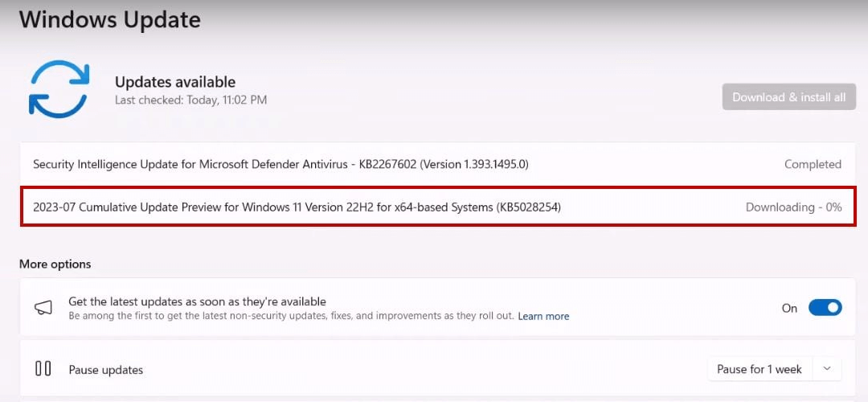Click the Downloading - 0% status

click(x=794, y=207)
